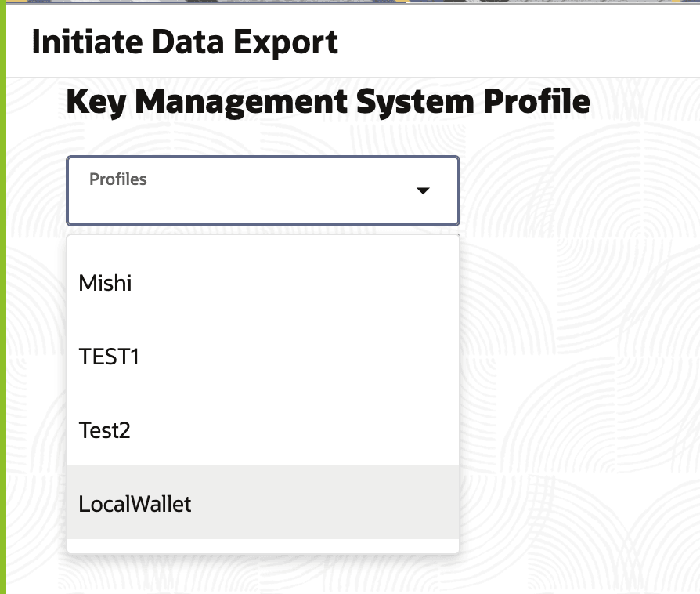The height and width of the screenshot is (594, 700).
Task: Open the Profiles dropdown arrow
Action: 423,191
